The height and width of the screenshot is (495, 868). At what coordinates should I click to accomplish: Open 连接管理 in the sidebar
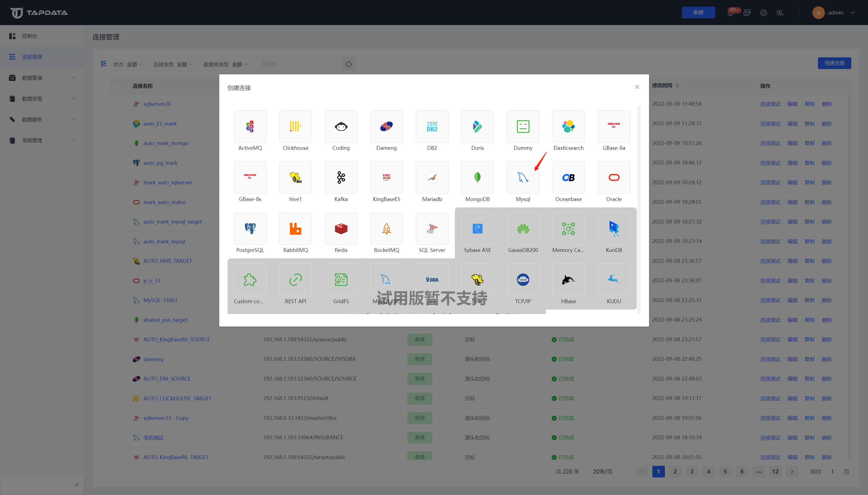click(x=32, y=57)
